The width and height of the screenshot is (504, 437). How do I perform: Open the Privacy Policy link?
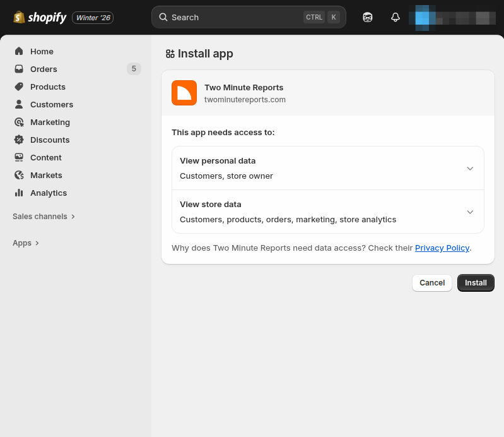click(442, 248)
